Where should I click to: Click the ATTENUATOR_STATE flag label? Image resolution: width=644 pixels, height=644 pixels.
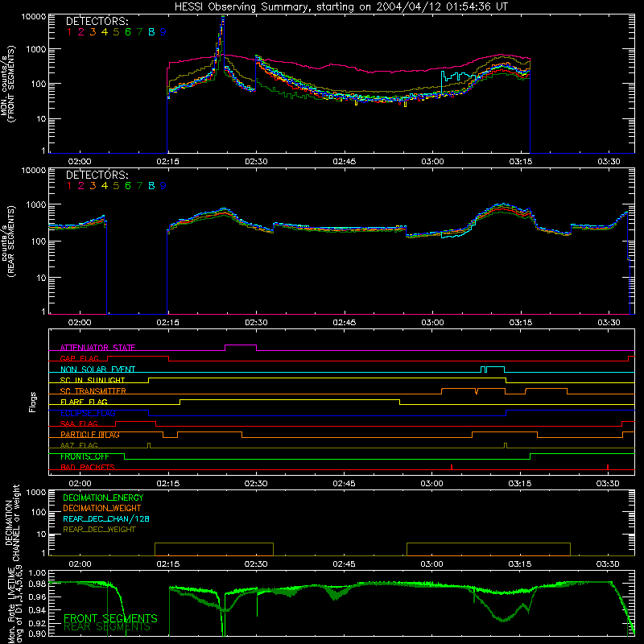coord(97,348)
